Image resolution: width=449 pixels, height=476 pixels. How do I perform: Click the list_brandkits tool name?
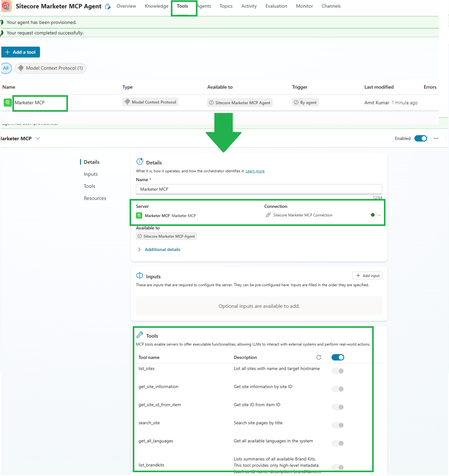click(151, 465)
